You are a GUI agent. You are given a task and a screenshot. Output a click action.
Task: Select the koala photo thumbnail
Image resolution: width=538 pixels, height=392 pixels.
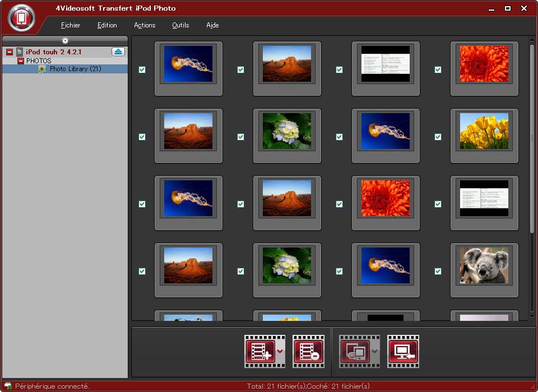[x=484, y=265]
